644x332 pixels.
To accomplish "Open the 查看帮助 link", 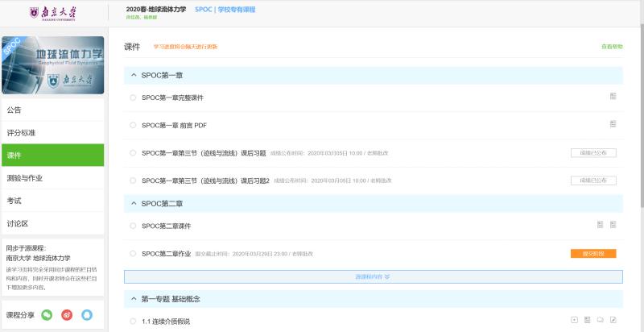I will [x=612, y=47].
